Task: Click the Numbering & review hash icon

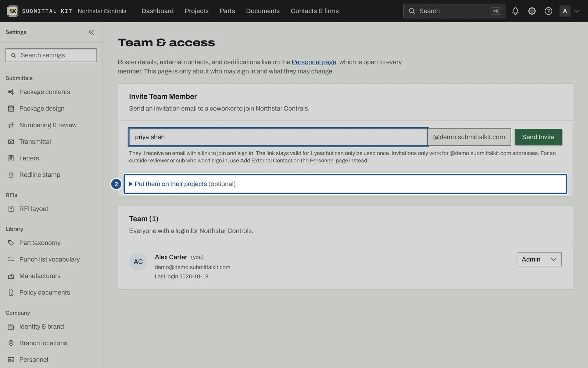Action: tap(11, 125)
